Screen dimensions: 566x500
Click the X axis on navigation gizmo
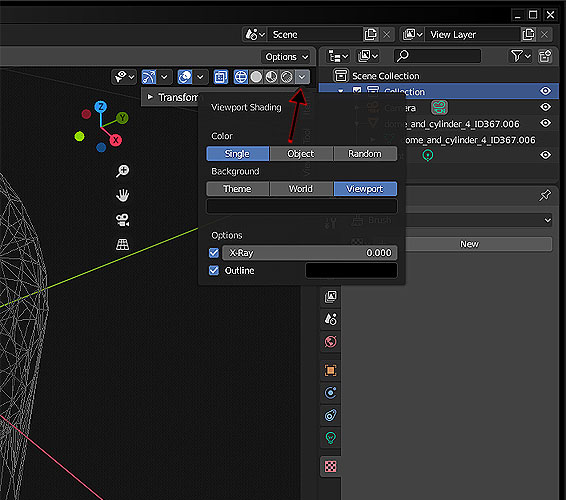(x=116, y=140)
